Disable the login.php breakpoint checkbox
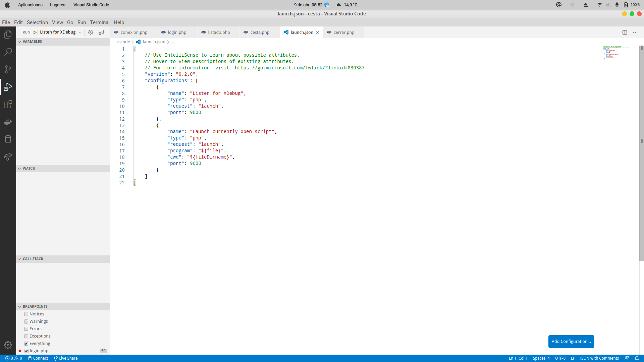 26,351
